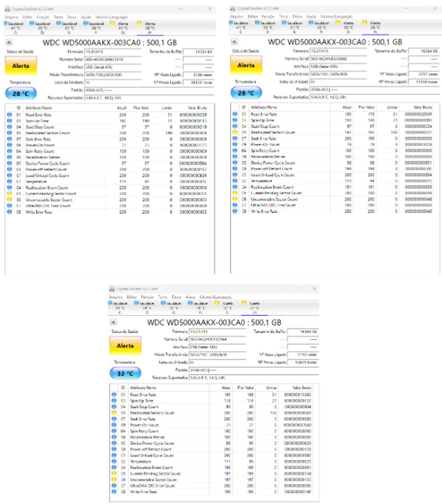Screen dimensions: 442x504
Task: Click blue orb for UltraDMA CRC Error Count, bottom window
Action: click(114, 485)
